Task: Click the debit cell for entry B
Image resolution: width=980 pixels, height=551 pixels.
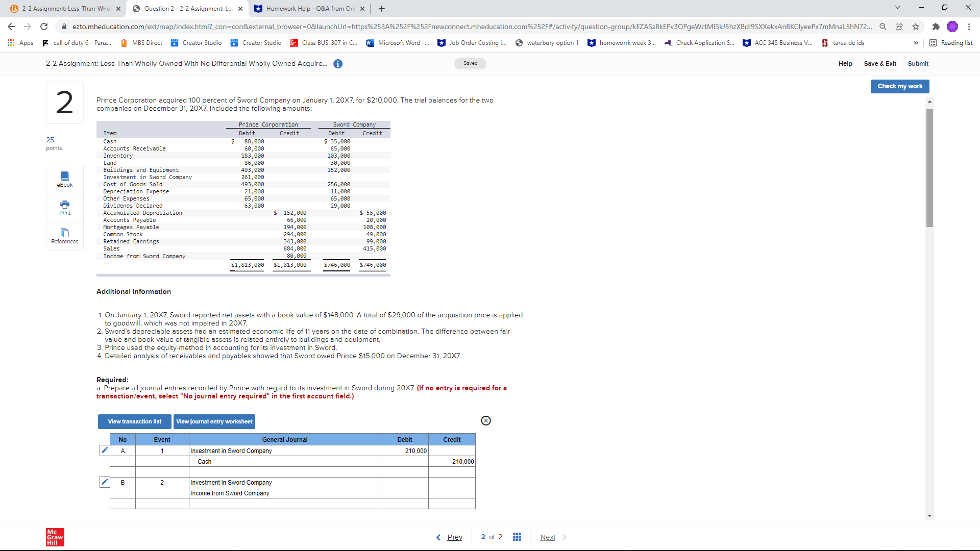Action: (x=404, y=482)
